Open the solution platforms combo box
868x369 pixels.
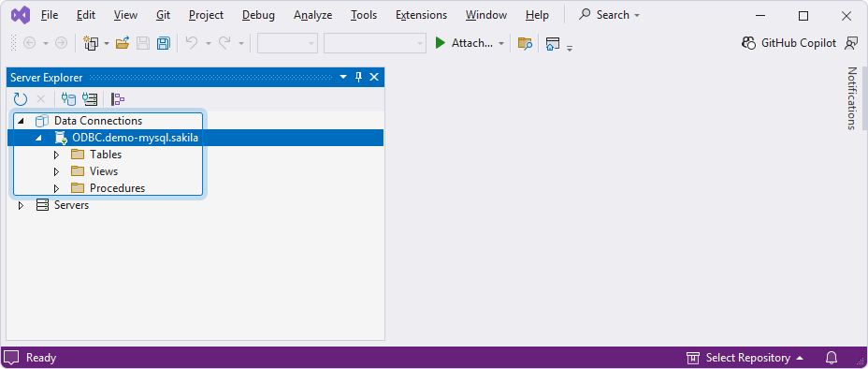(375, 43)
